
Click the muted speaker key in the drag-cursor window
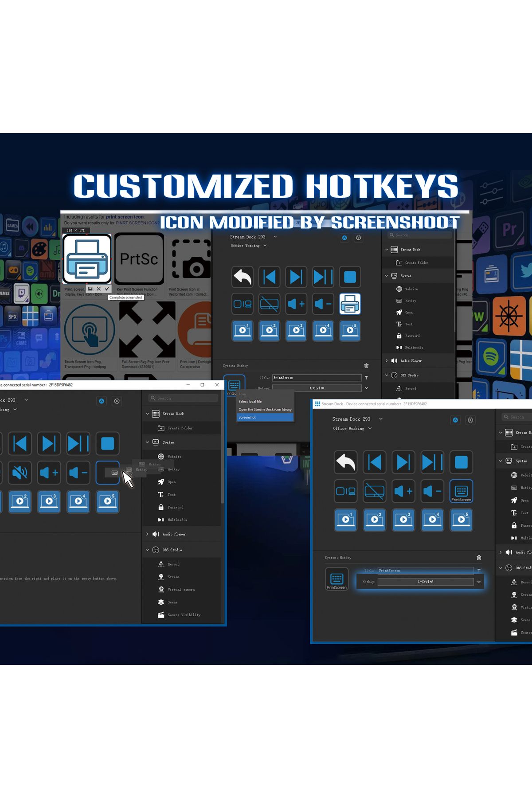(20, 473)
